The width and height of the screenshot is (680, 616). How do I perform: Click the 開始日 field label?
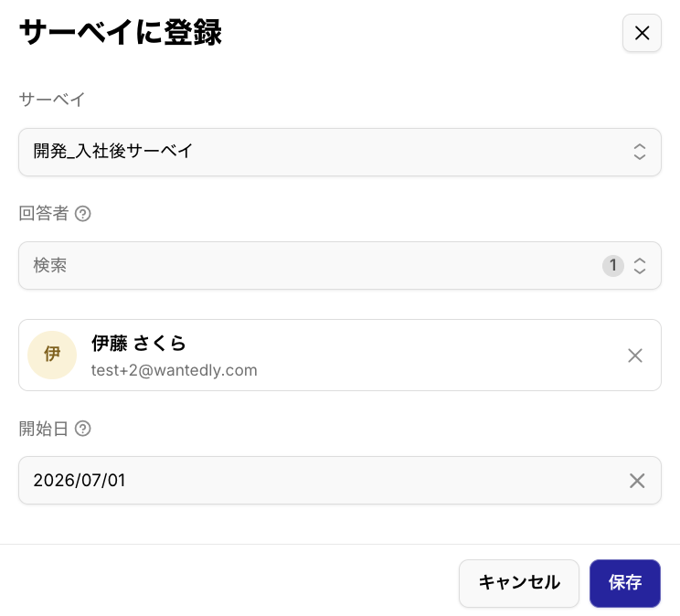[x=43, y=429]
